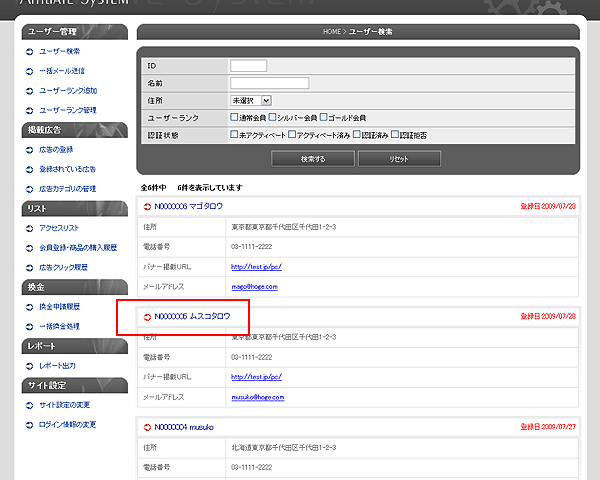Check the 通常会員 user rank checkbox
Image resolution: width=600 pixels, height=480 pixels.
click(x=233, y=117)
